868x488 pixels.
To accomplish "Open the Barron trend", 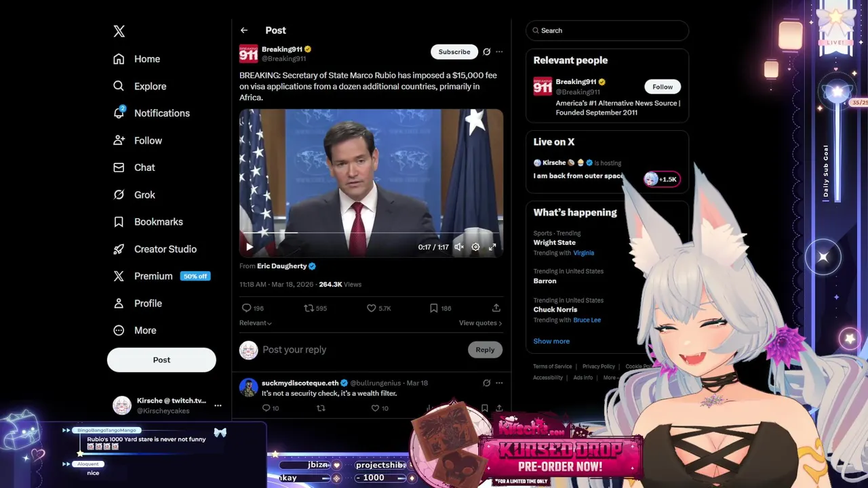I will (x=545, y=281).
